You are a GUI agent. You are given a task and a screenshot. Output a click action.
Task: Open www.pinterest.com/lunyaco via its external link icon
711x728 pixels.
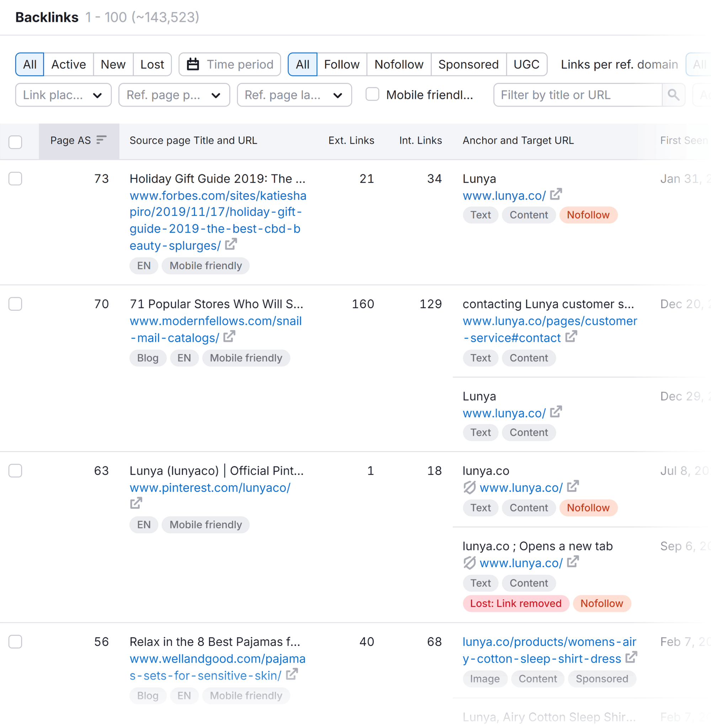click(x=136, y=503)
